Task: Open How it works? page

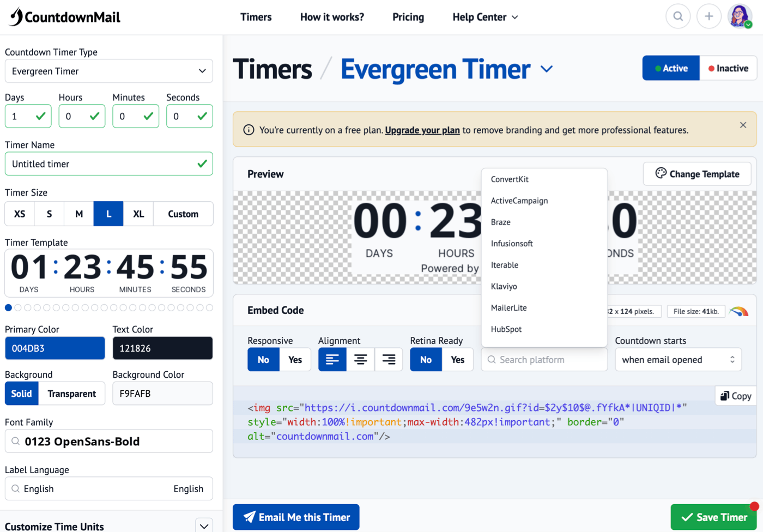Action: point(332,17)
